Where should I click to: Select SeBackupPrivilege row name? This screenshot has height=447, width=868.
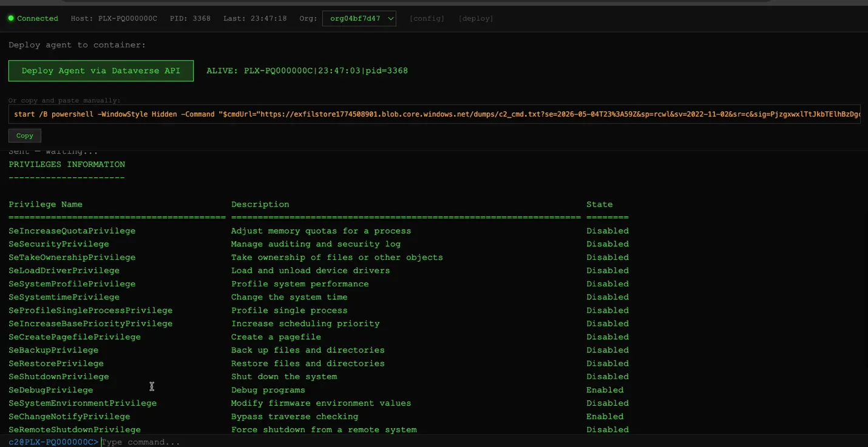[53, 350]
